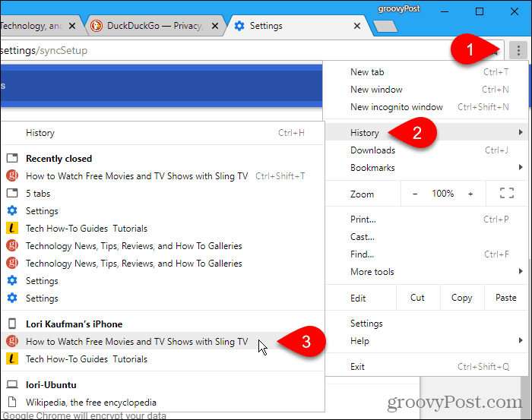Viewport: 532px width, 420px height.
Task: Open full History with Ctrl+H entry
Action: (163, 133)
